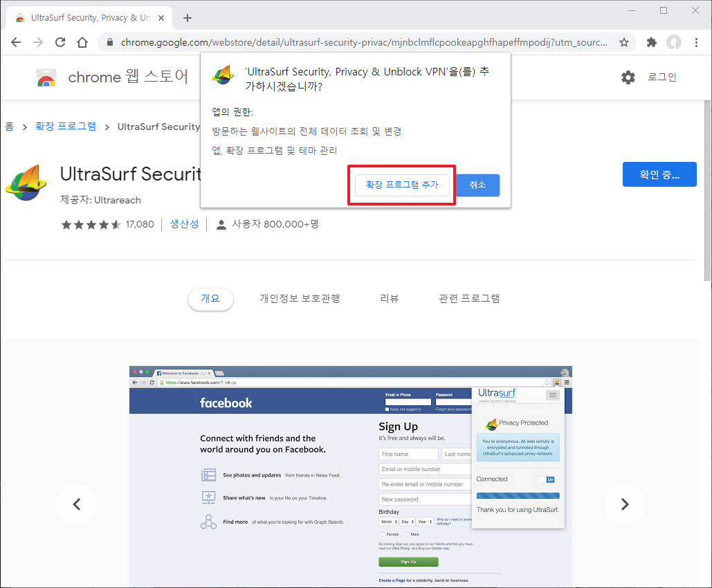Click the UltraSurf extension logo
The width and height of the screenshot is (712, 588).
tap(26, 183)
